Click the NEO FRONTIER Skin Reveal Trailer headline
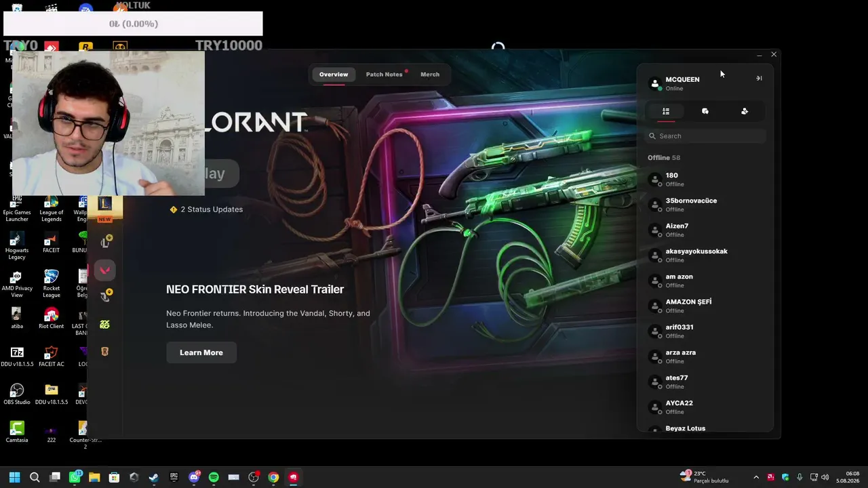868x488 pixels. [x=255, y=289]
